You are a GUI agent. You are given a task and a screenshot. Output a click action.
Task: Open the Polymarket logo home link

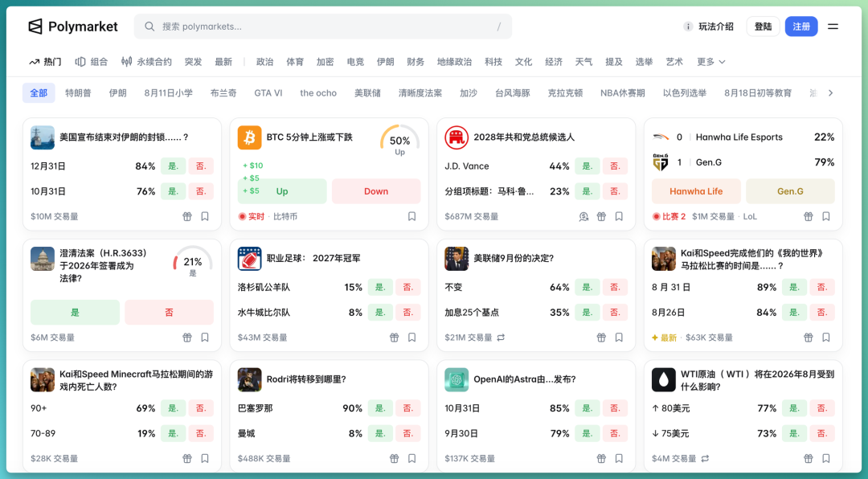click(72, 27)
